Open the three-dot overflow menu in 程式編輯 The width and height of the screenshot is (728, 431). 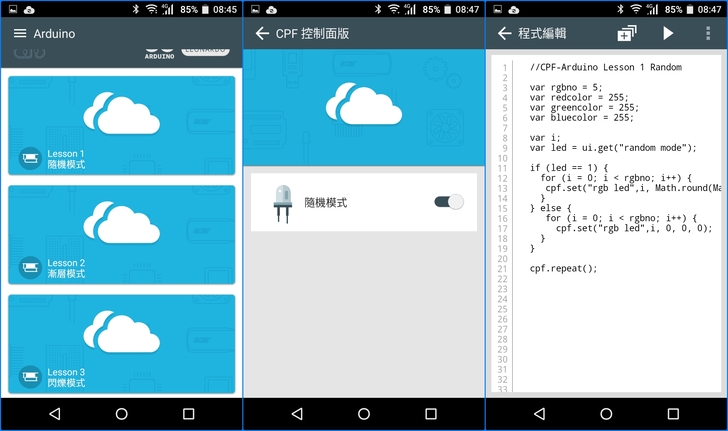pos(708,33)
